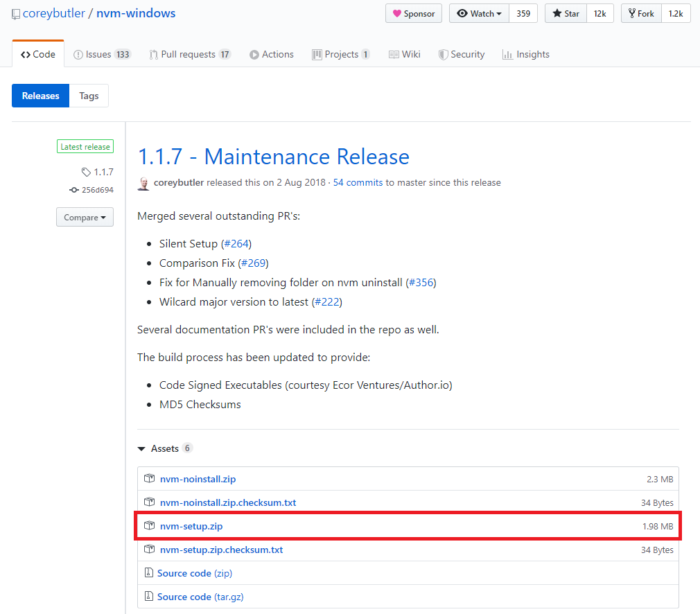The image size is (700, 614).
Task: Click the tag icon next to 1.1.7
Action: (86, 172)
